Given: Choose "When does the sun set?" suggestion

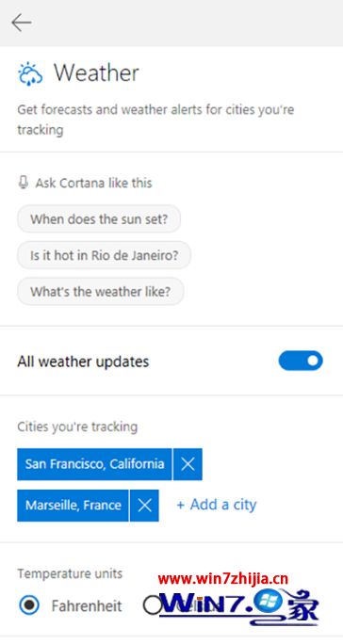Looking at the screenshot, I should coord(99,219).
